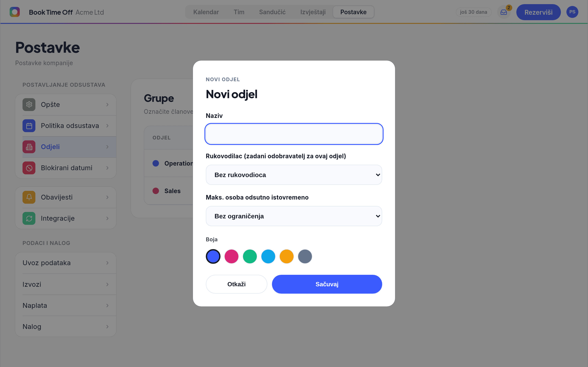Click the Odjeli building icon
588x367 pixels.
(x=29, y=147)
